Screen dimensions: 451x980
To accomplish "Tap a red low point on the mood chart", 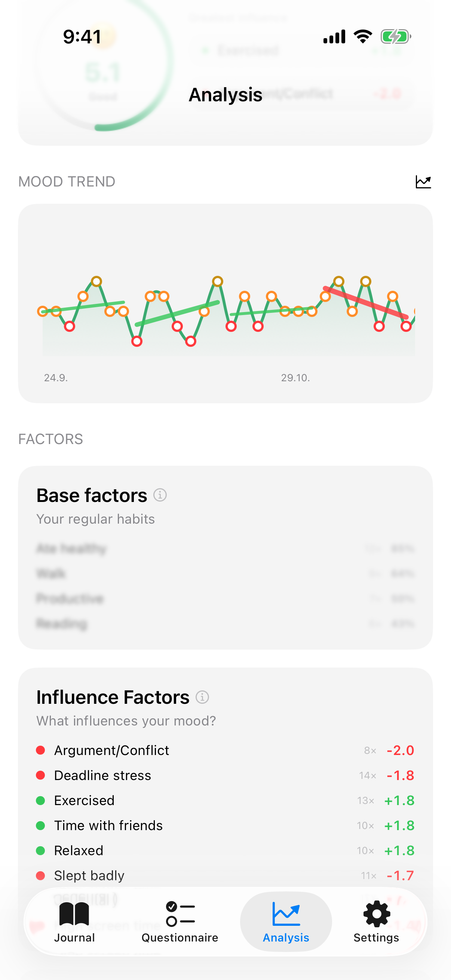I will (x=70, y=326).
